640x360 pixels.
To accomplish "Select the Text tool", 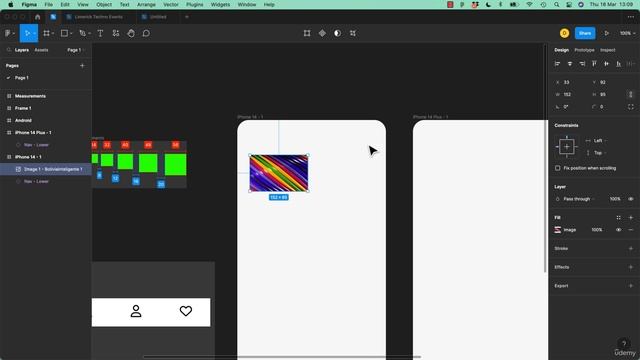I will tap(100, 33).
